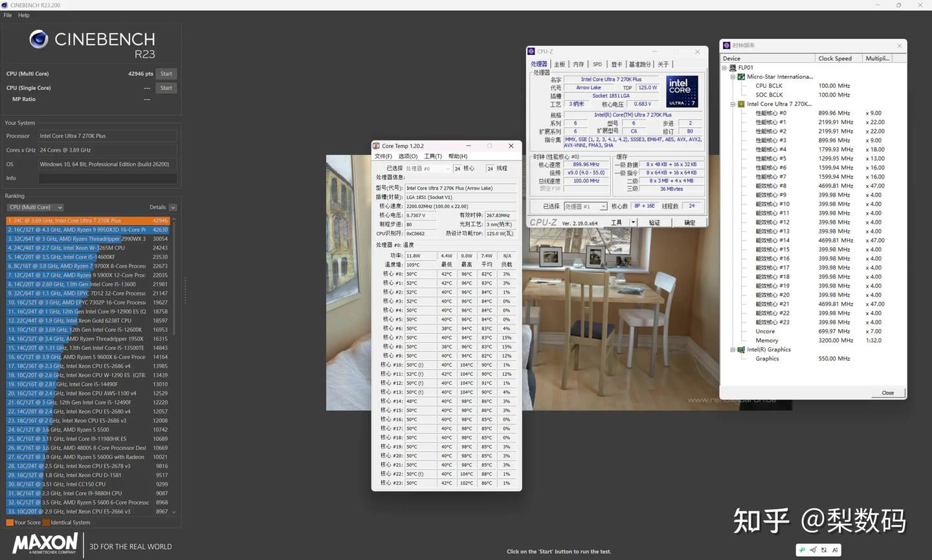Open Core Temp's 选项(O) menu
Image resolution: width=932 pixels, height=560 pixels.
408,156
